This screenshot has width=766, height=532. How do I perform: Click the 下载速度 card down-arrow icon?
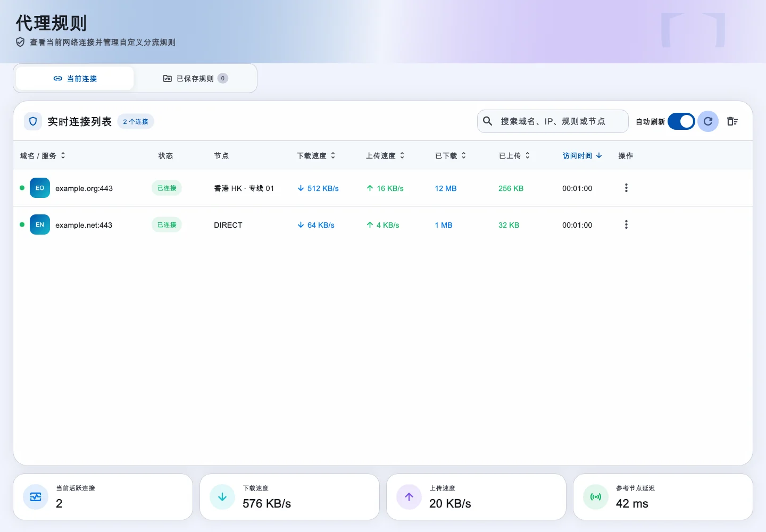222,497
